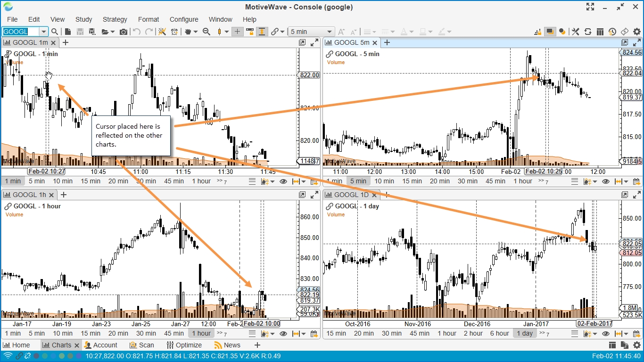Open the magic wand analysis tool
The image size is (644, 362).
click(162, 32)
